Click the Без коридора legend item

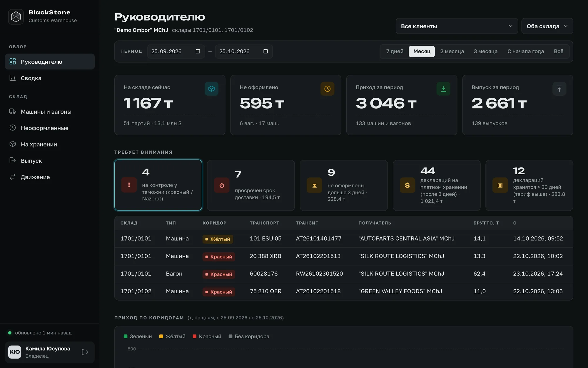pos(249,336)
